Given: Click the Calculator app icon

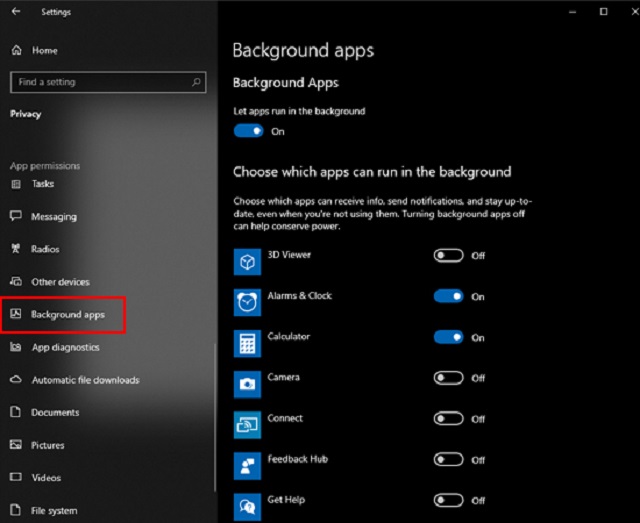Looking at the screenshot, I should (x=247, y=343).
